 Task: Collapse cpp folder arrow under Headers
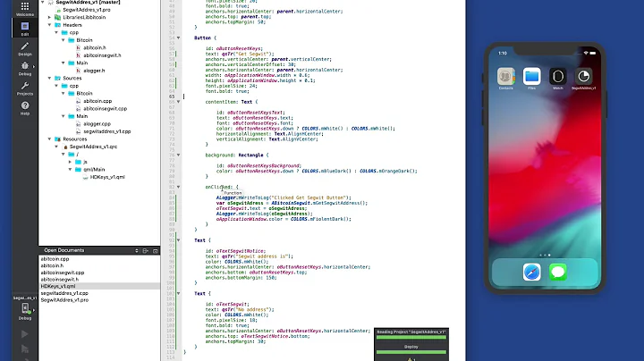coord(56,32)
